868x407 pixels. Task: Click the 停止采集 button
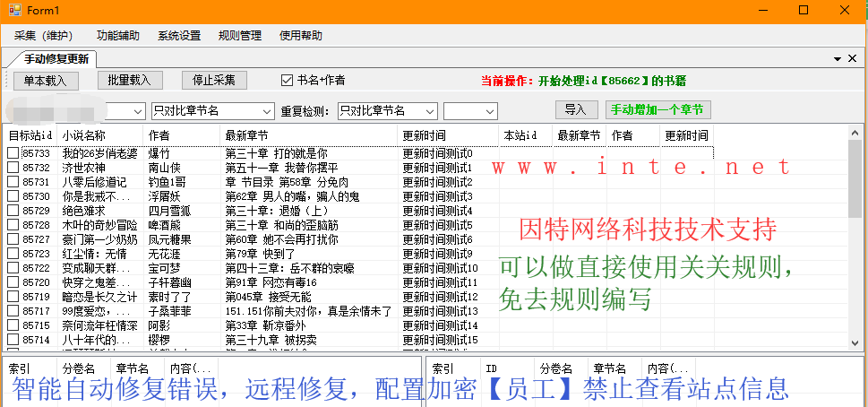[214, 80]
